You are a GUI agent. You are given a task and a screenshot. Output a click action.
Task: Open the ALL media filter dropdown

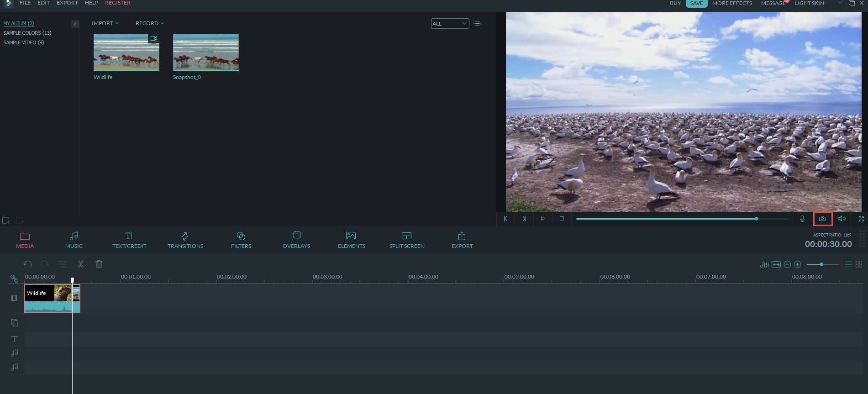coord(450,24)
